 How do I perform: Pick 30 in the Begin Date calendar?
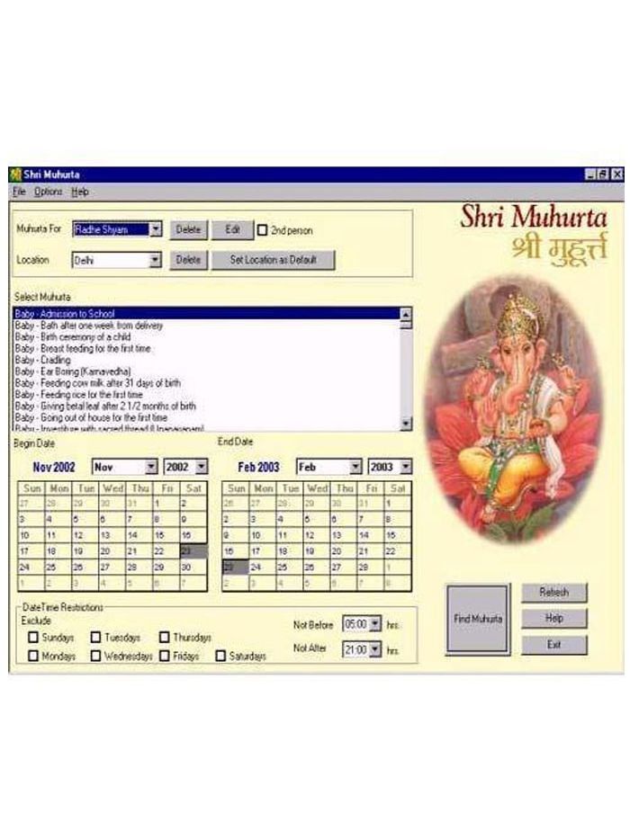click(193, 567)
